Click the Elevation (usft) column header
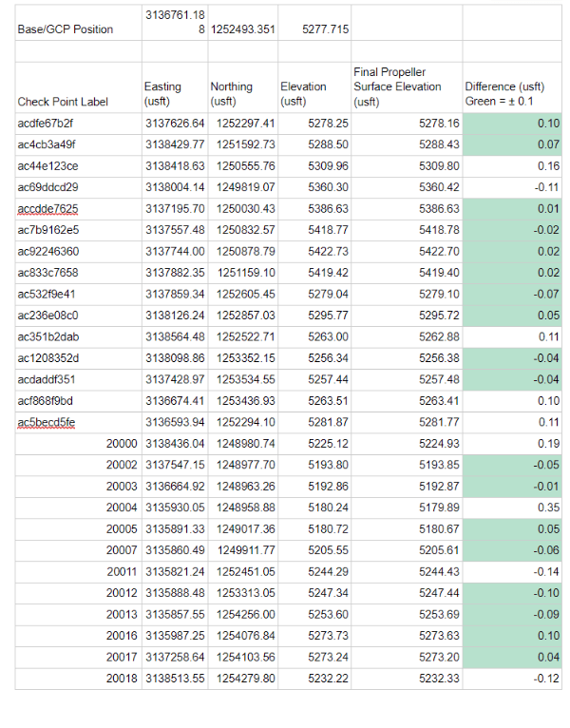This screenshot has height=728, width=570. (304, 94)
